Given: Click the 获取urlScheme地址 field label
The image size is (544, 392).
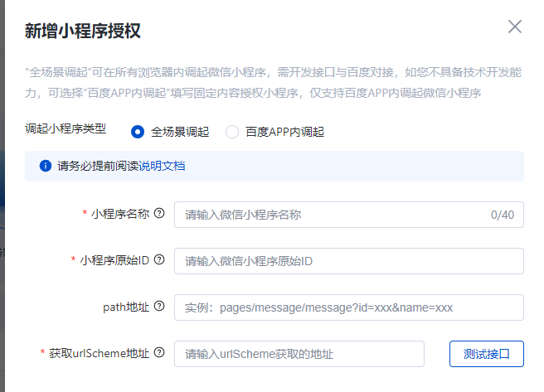Looking at the screenshot, I should click(x=99, y=353).
